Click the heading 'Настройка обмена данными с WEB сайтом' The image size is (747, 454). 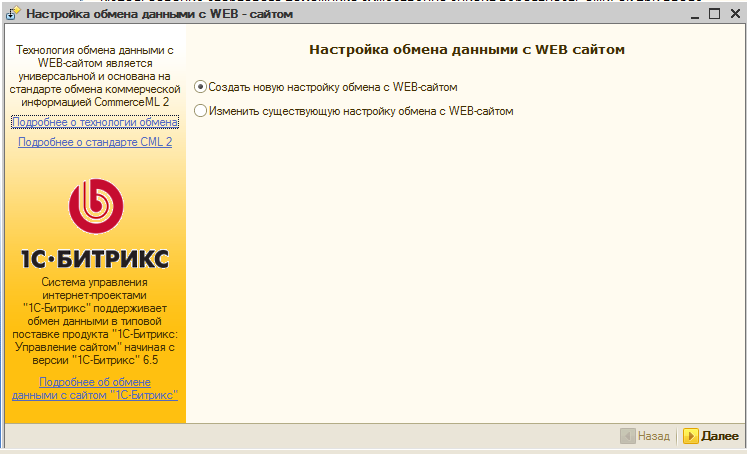[467, 50]
